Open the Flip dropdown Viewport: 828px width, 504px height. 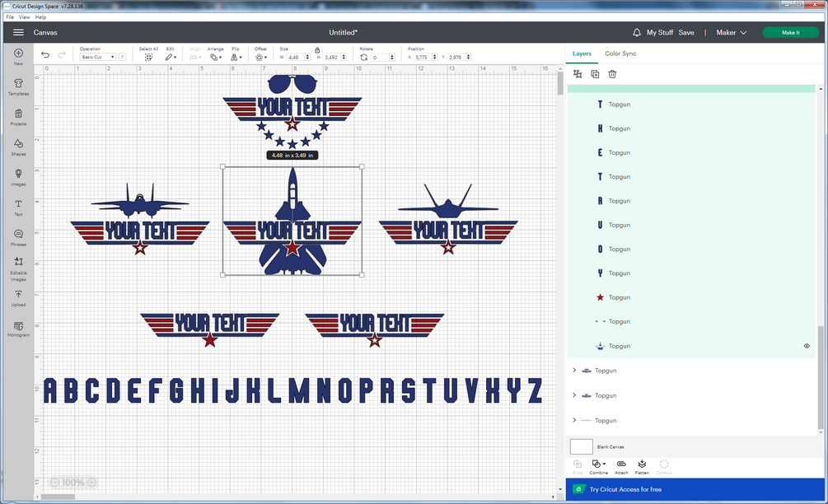click(x=236, y=57)
